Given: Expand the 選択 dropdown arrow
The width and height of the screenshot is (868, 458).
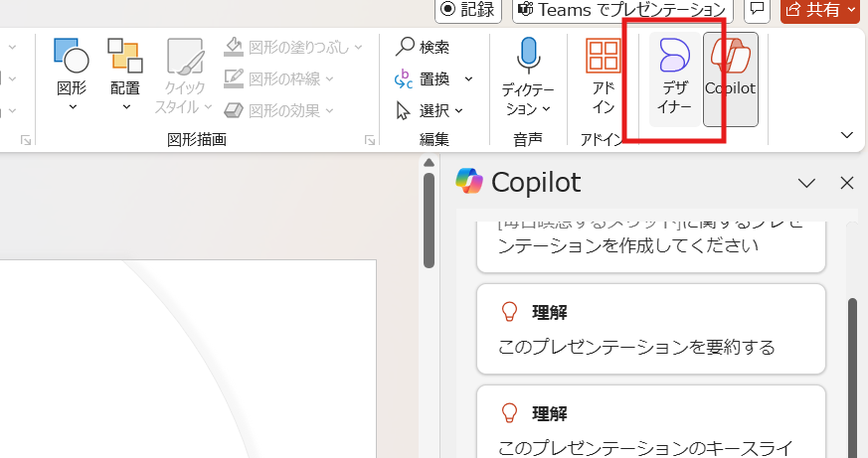Looking at the screenshot, I should (x=459, y=111).
